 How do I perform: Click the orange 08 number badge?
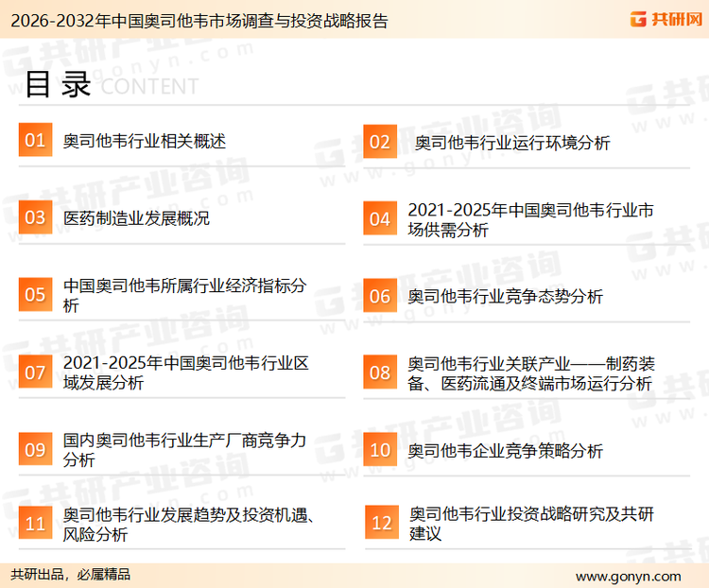point(380,372)
